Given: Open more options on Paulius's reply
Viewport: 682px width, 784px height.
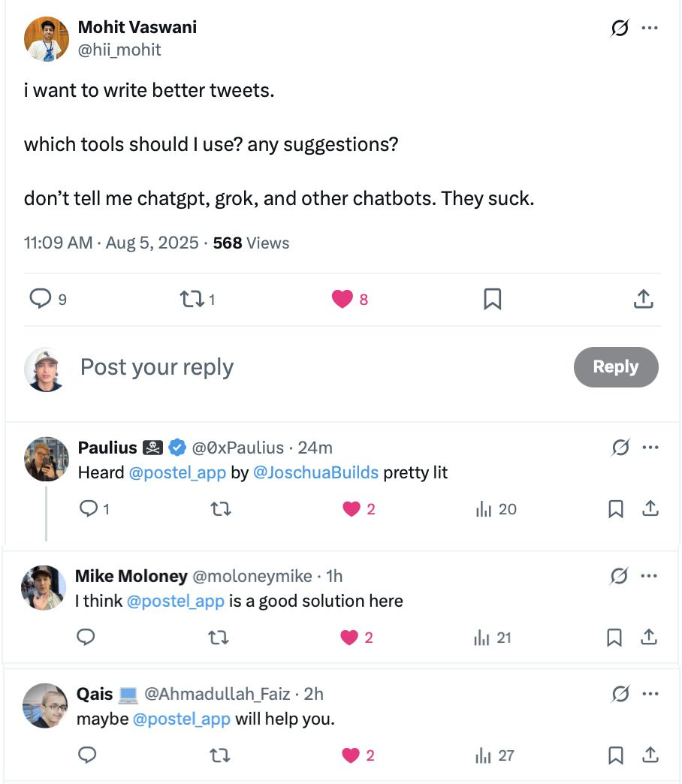Looking at the screenshot, I should coord(650,447).
